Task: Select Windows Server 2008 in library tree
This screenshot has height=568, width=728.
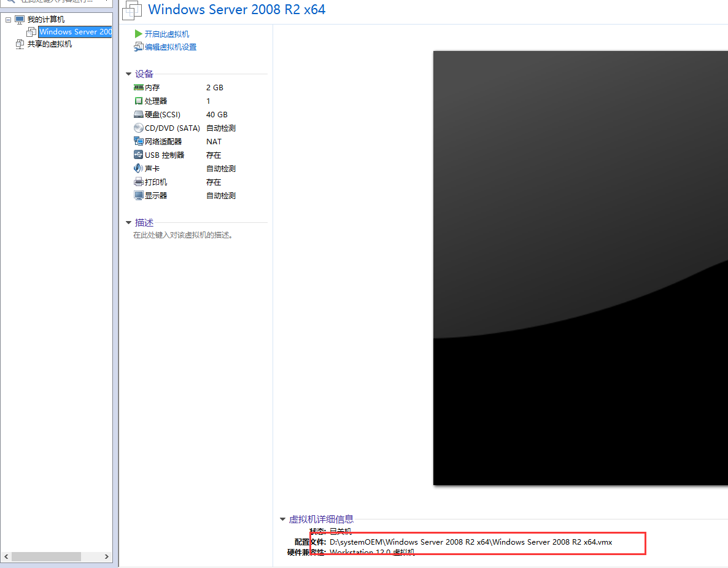Action: pos(76,31)
